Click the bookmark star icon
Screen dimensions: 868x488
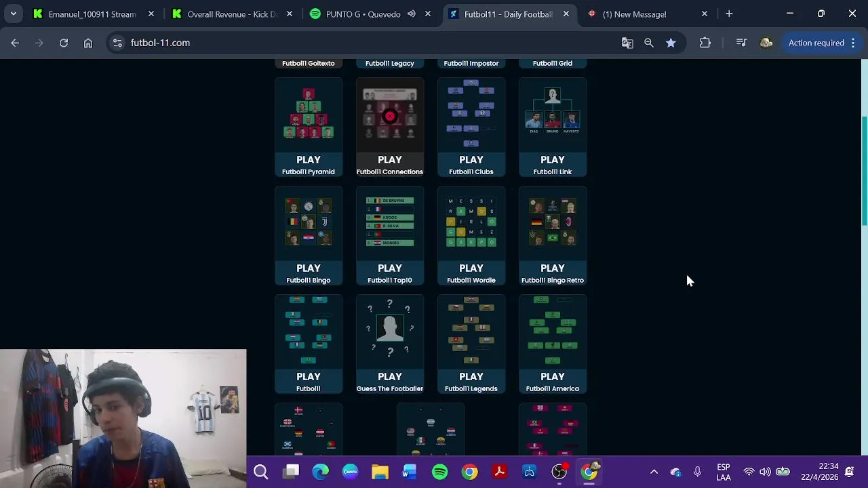click(671, 43)
